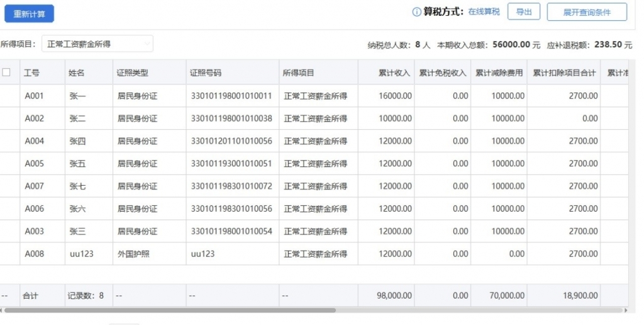Click ID number 330101198301010056
The image size is (644, 325).
click(x=231, y=208)
